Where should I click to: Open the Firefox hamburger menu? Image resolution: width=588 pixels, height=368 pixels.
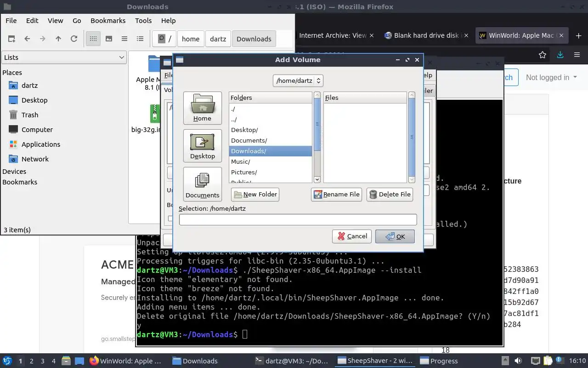[x=577, y=55]
